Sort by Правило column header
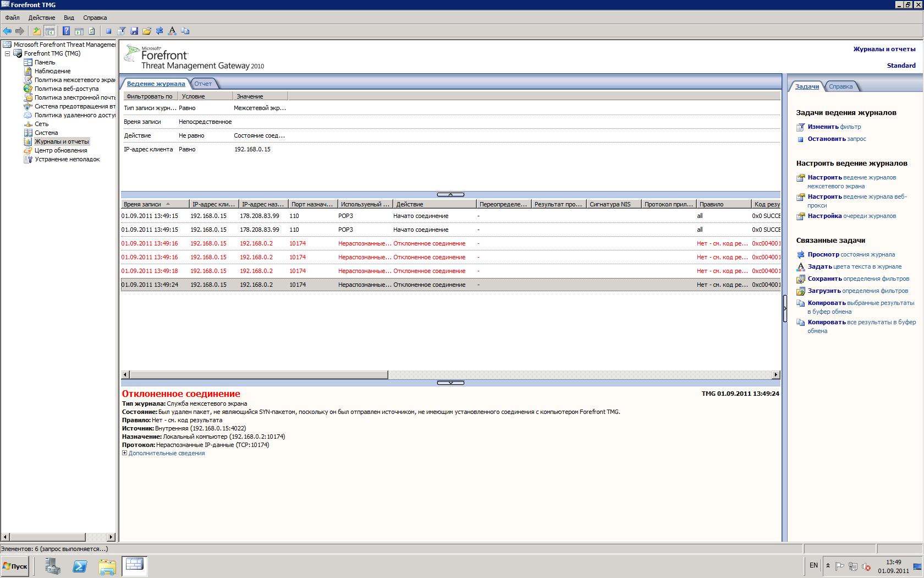 (724, 204)
